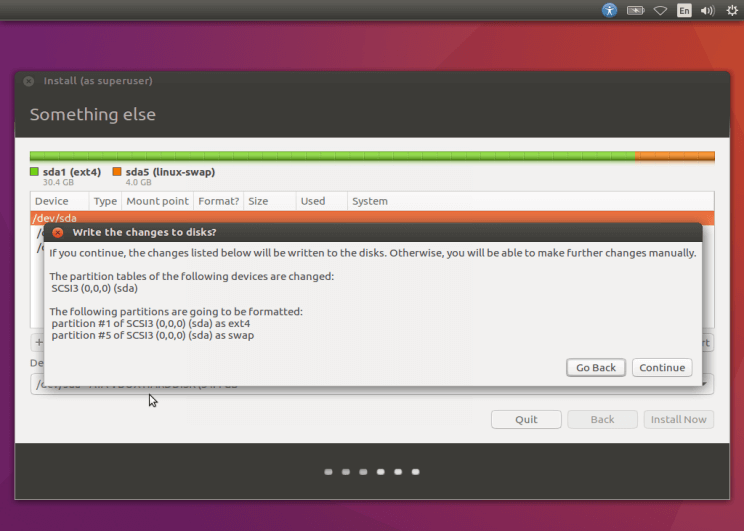Click the 'Something else' heading
The width and height of the screenshot is (744, 531).
[x=93, y=114]
